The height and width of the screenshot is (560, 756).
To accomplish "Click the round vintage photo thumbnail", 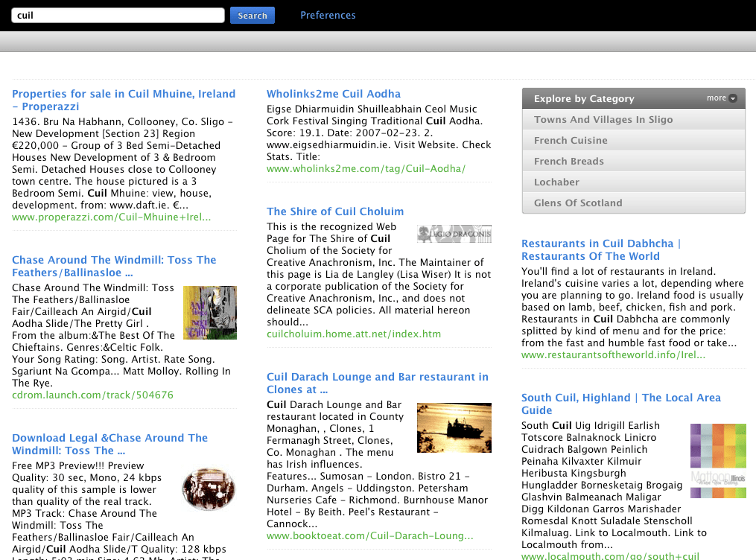I will [209, 489].
